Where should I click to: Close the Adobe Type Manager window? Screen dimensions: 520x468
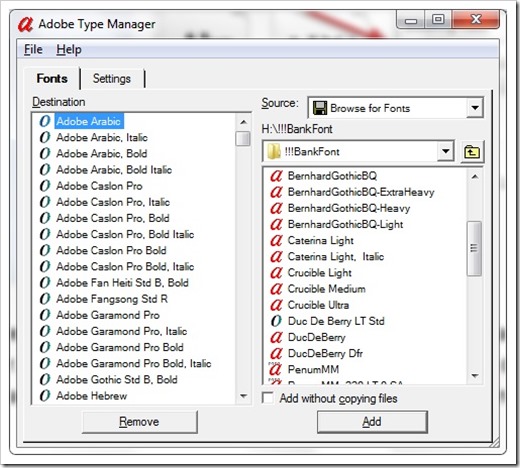coord(476,19)
